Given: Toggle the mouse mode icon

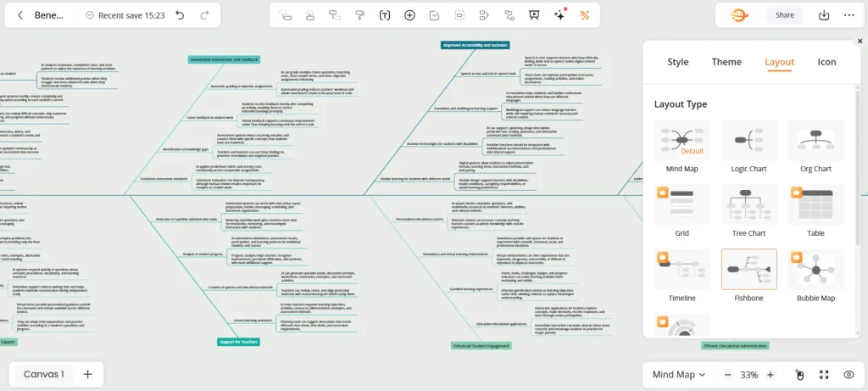Looking at the screenshot, I should 798,375.
